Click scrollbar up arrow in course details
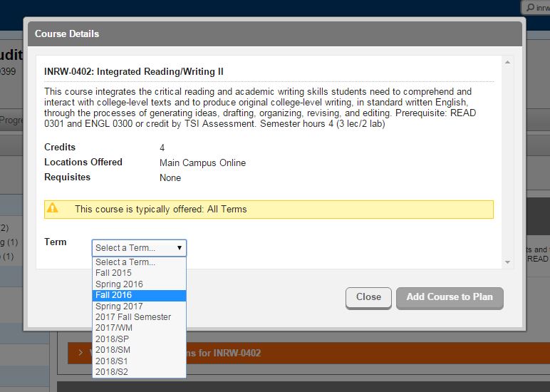550x392 pixels. (507, 62)
